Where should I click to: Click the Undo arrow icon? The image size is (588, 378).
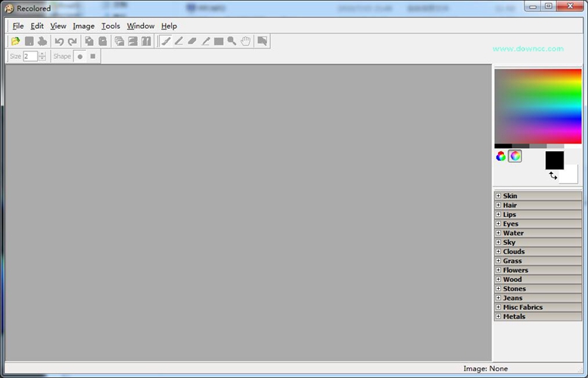coord(59,42)
